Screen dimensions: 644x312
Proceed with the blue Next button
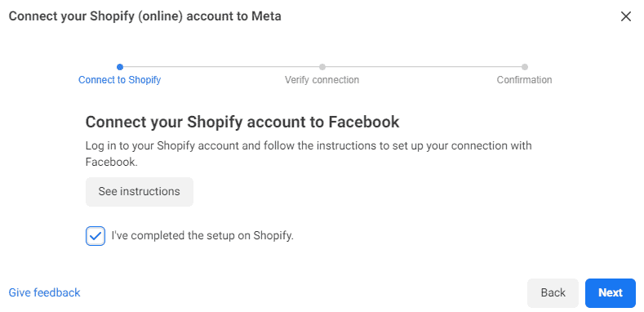pyautogui.click(x=611, y=292)
